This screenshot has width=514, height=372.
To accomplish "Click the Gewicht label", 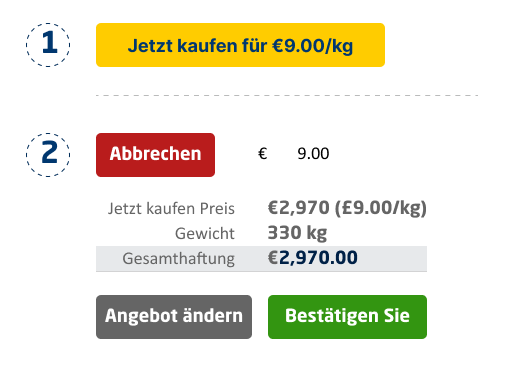I will coord(205,233).
